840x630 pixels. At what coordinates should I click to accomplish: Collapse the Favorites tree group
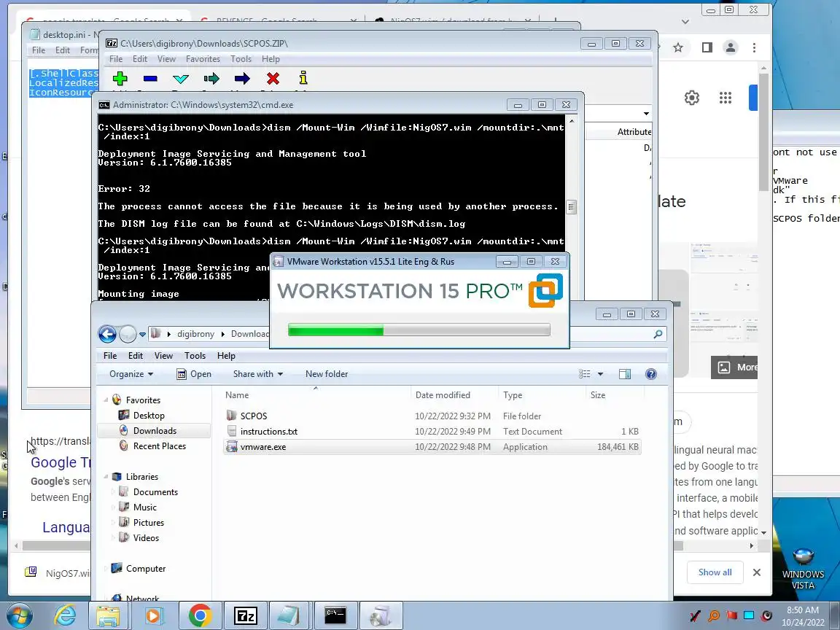[x=106, y=400]
